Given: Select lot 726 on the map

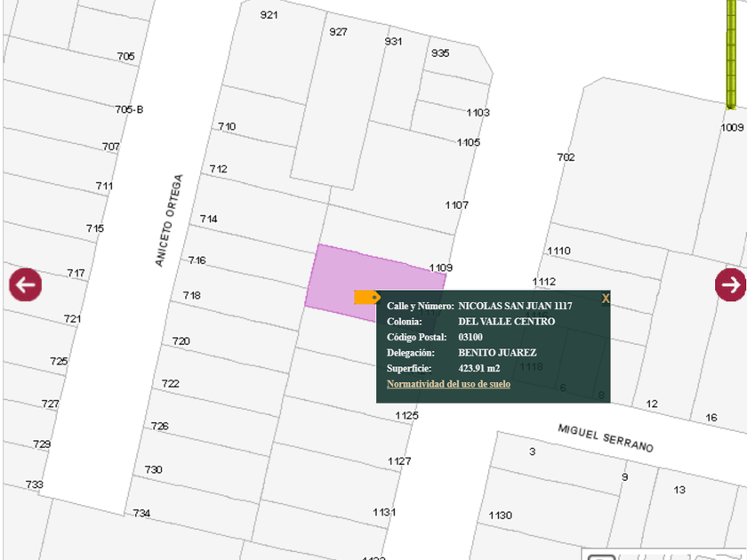Looking at the screenshot, I should [159, 426].
